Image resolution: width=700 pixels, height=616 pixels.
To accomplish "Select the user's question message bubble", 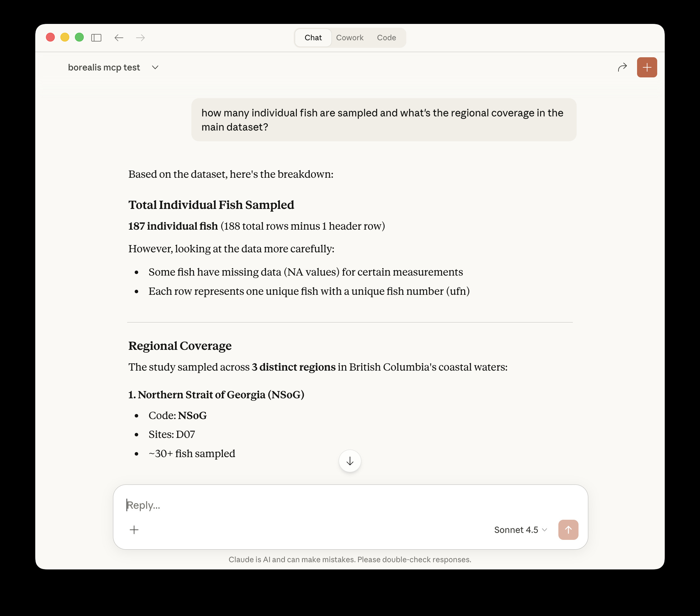I will [384, 120].
